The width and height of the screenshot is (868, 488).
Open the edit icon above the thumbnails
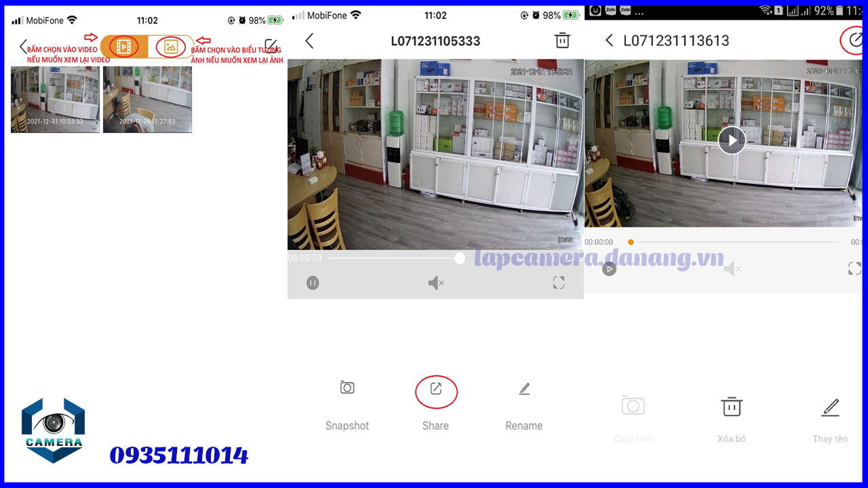(x=271, y=45)
